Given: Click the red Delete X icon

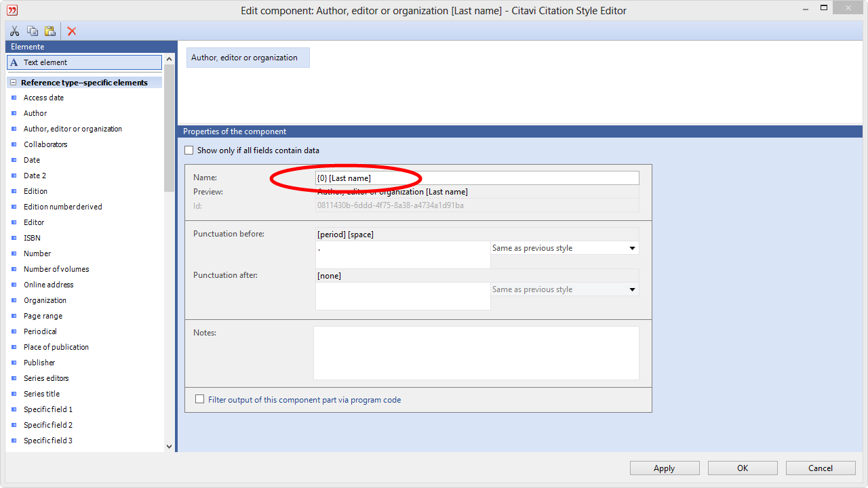Looking at the screenshot, I should click(x=72, y=31).
